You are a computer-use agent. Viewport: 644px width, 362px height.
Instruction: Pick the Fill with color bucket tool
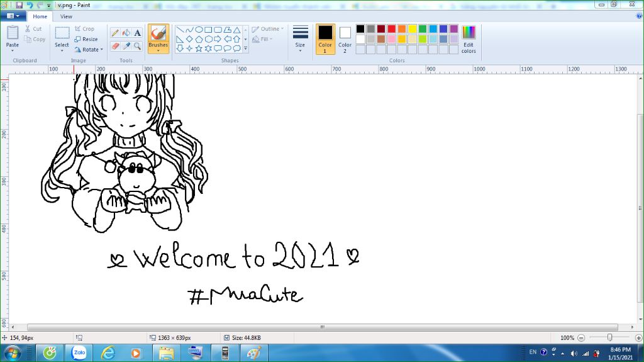126,33
